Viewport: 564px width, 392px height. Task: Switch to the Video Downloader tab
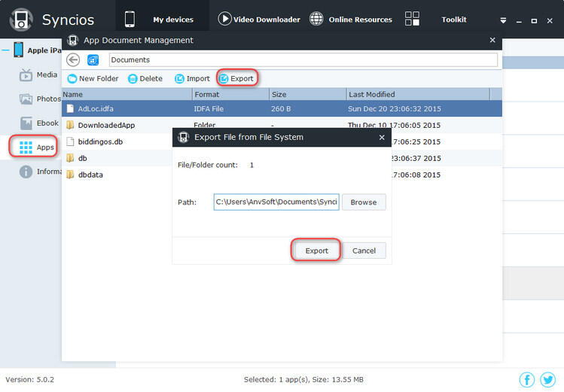259,20
